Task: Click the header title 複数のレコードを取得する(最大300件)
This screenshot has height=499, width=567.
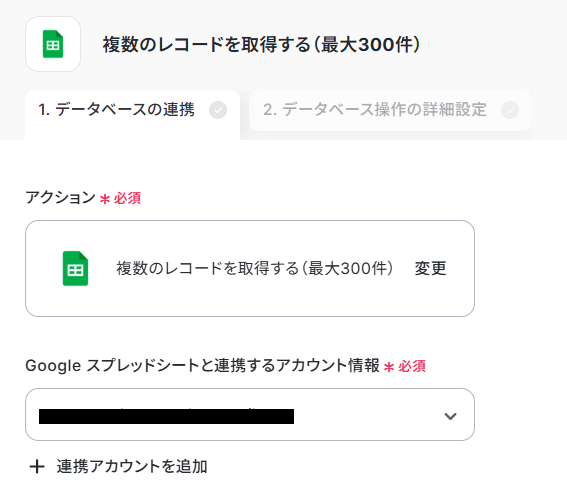Action: tap(261, 44)
